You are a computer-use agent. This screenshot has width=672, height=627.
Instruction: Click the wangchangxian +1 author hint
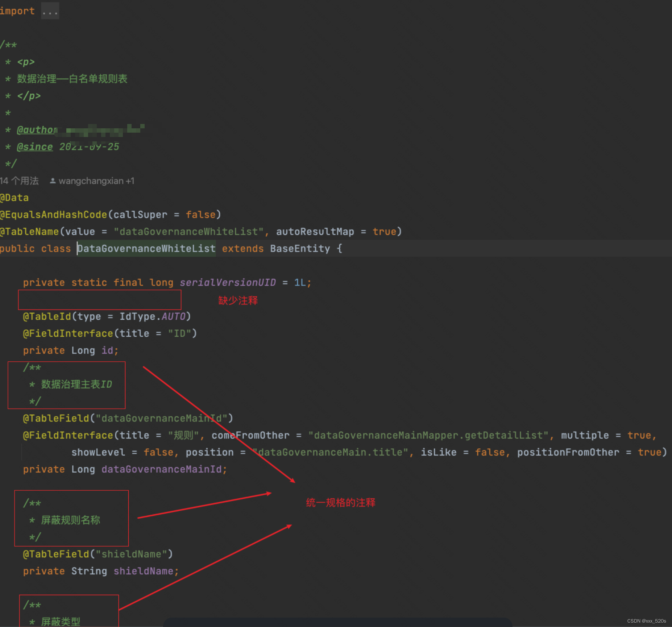(96, 181)
